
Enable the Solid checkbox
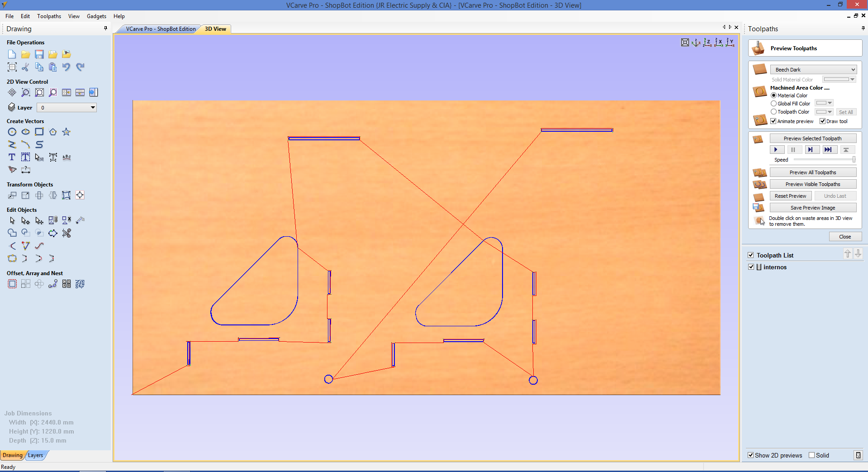coord(812,455)
